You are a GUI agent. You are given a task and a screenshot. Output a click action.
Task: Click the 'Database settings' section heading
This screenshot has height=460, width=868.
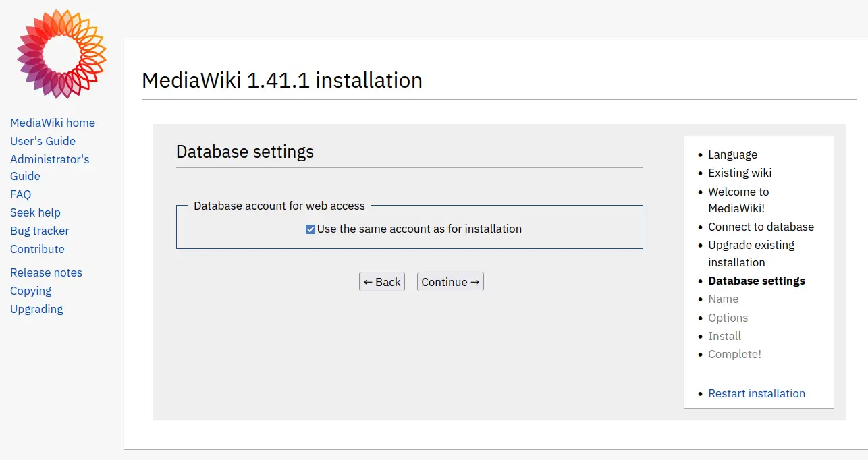pyautogui.click(x=245, y=152)
